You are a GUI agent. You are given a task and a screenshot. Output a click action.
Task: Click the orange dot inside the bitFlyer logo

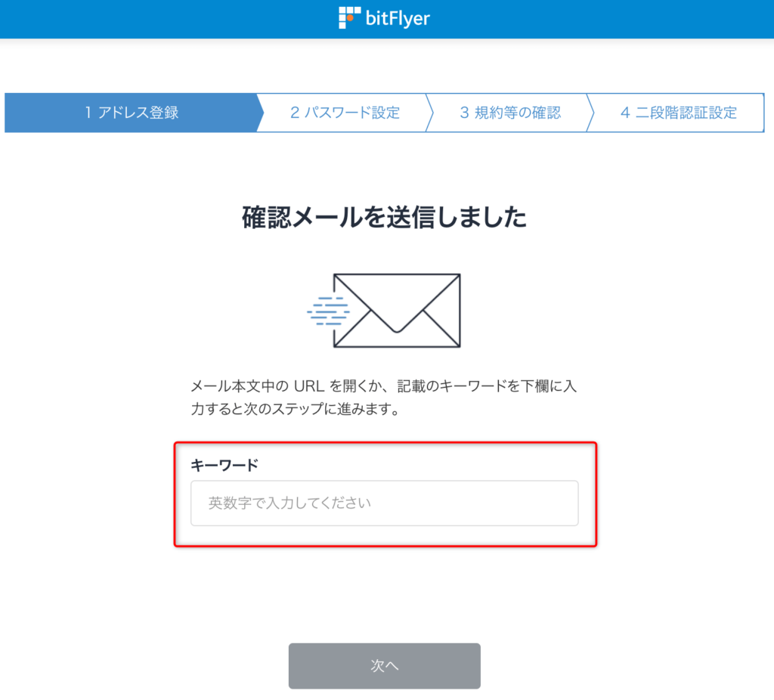pos(350,18)
